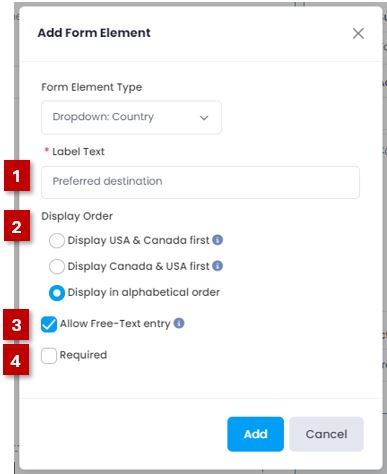Click info icon beside Display USA & Canada first
Image resolution: width=387 pixels, height=474 pixels.
click(218, 240)
